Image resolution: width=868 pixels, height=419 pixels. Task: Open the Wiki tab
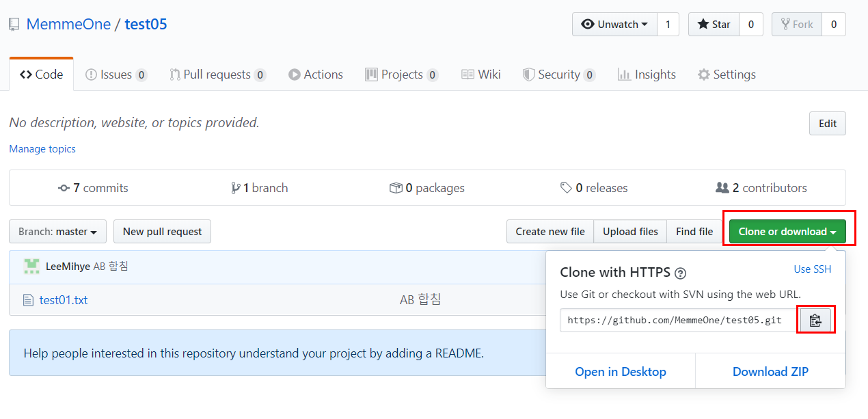pyautogui.click(x=481, y=75)
